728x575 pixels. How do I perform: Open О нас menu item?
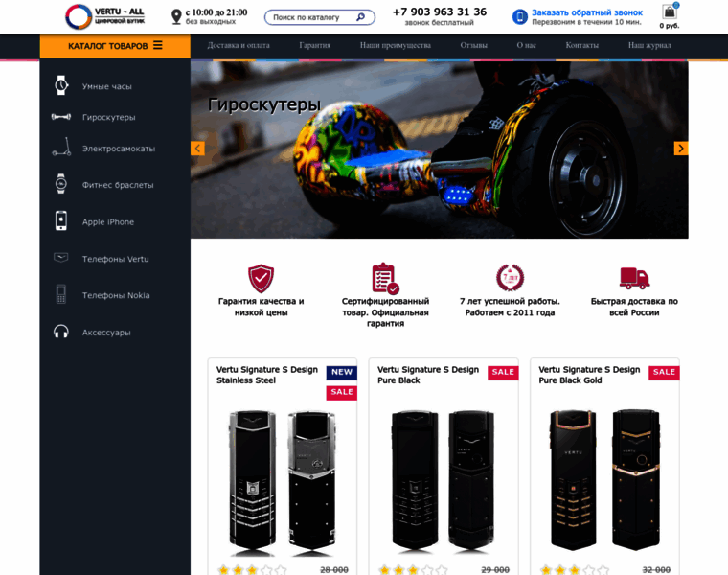point(527,45)
